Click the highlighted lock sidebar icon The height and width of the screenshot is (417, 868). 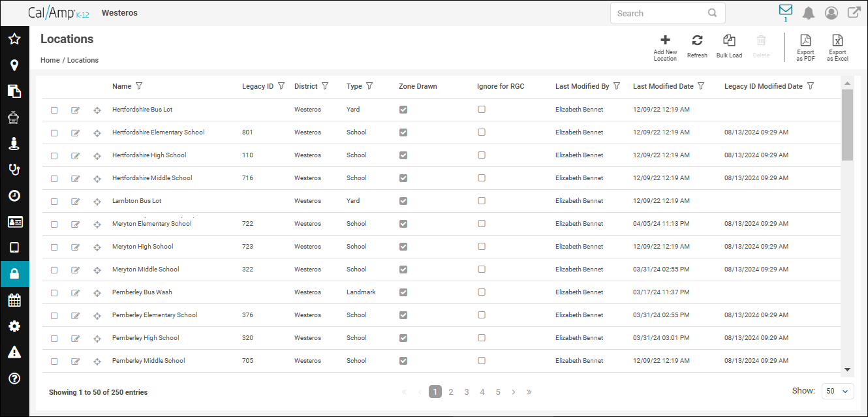[14, 274]
